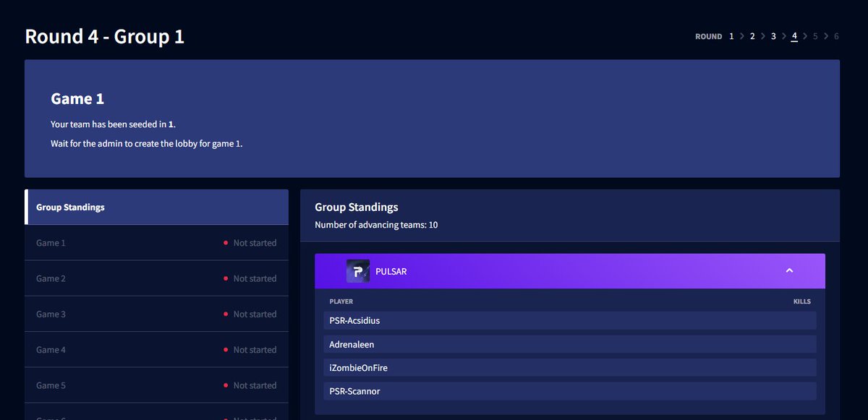Go to round 3 in pagination
The height and width of the screenshot is (420, 868).
tap(773, 36)
